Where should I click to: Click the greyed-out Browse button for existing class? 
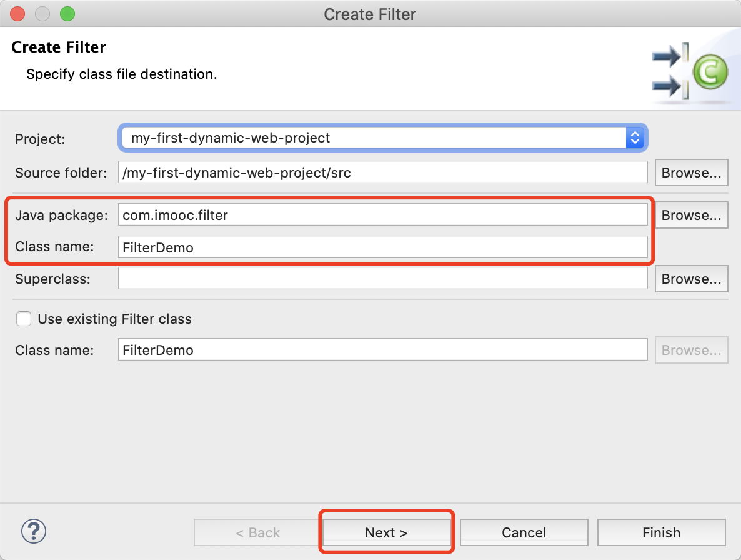(691, 350)
